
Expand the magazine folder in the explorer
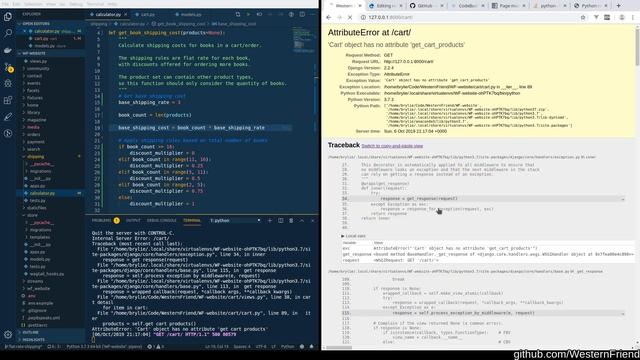click(35, 120)
